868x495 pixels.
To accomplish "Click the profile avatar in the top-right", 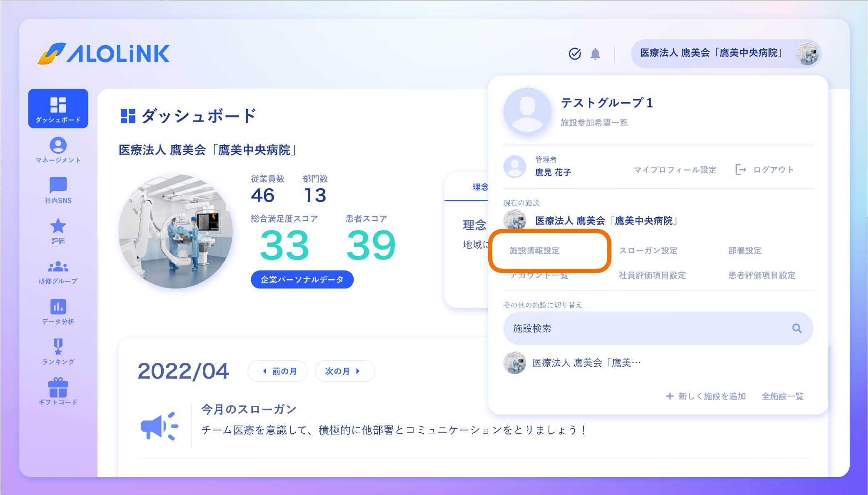I will tap(808, 53).
